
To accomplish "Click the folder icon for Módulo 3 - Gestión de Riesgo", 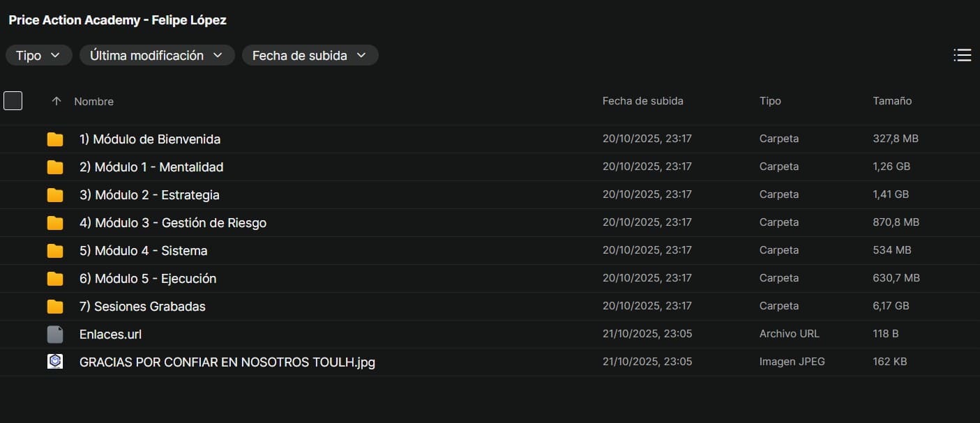I will pyautogui.click(x=55, y=223).
